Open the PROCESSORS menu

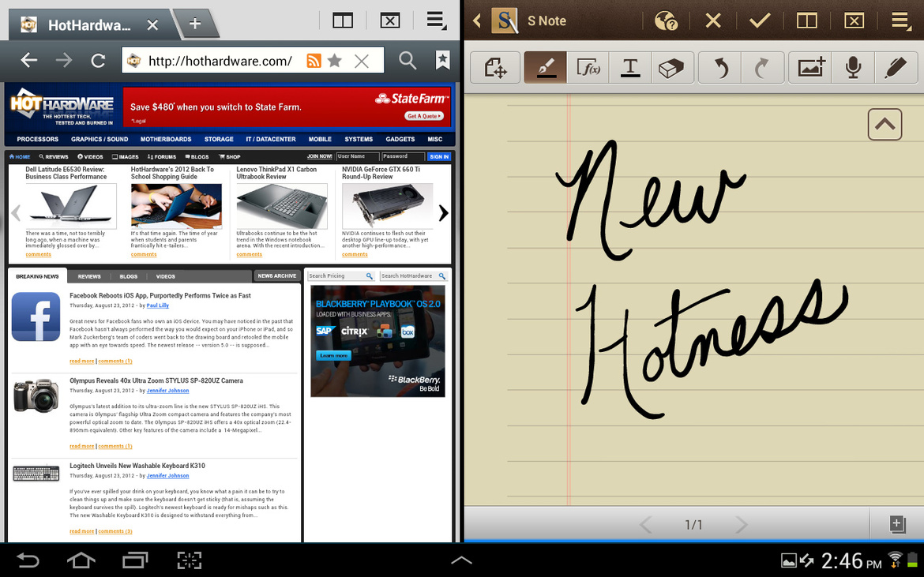click(38, 140)
